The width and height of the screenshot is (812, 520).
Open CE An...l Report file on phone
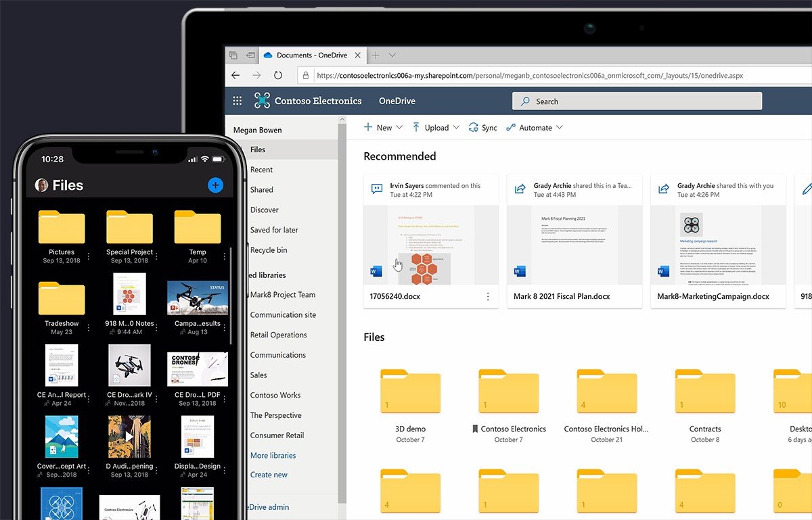pyautogui.click(x=62, y=365)
